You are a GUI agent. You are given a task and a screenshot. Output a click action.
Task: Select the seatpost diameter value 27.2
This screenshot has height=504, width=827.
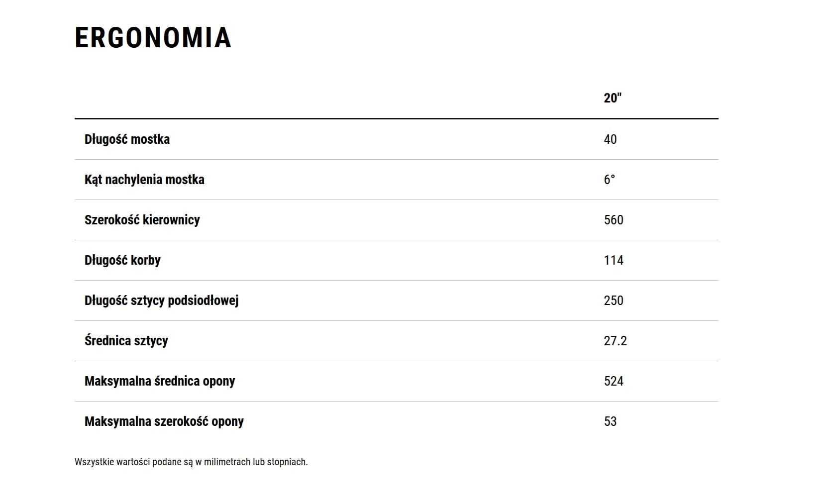pyautogui.click(x=615, y=341)
